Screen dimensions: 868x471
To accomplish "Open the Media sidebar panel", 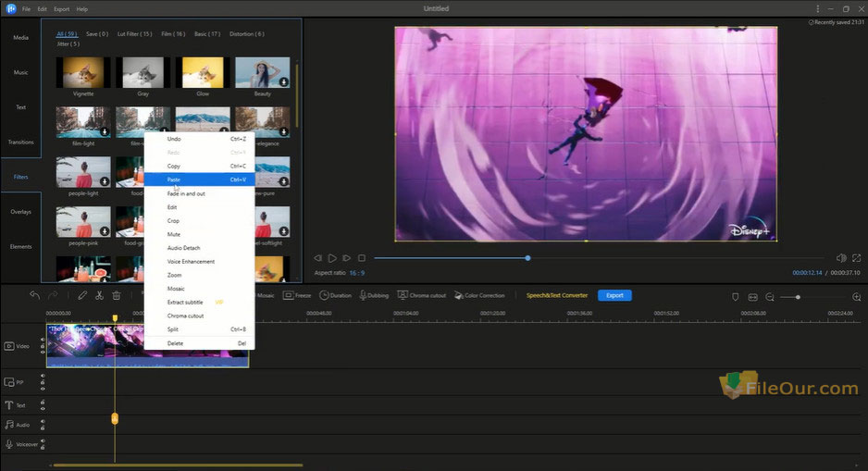I will (21, 38).
